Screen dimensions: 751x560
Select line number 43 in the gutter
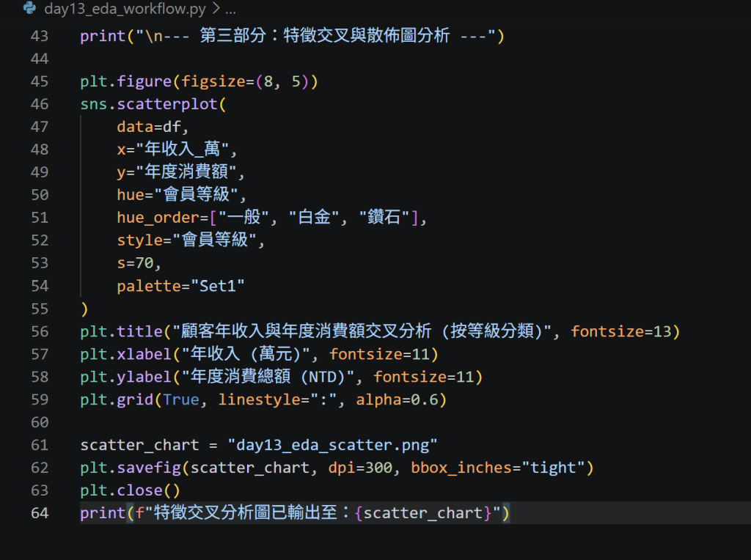point(40,36)
